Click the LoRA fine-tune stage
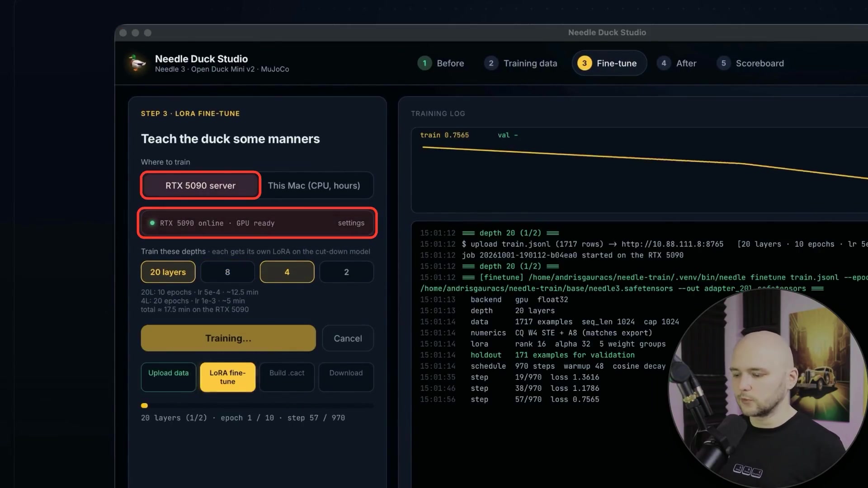 [x=228, y=377]
